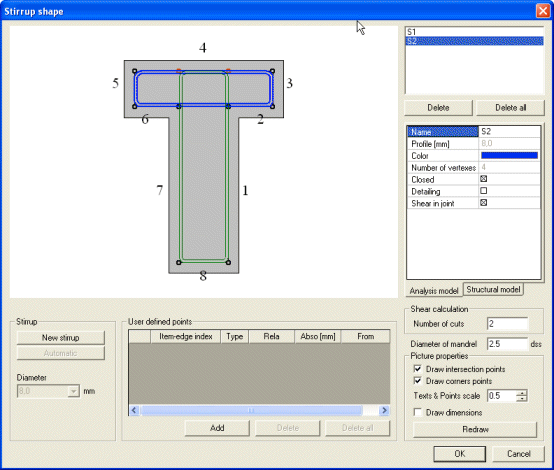The height and width of the screenshot is (470, 554).
Task: Increase Texts & Points scale stepper
Action: [521, 393]
